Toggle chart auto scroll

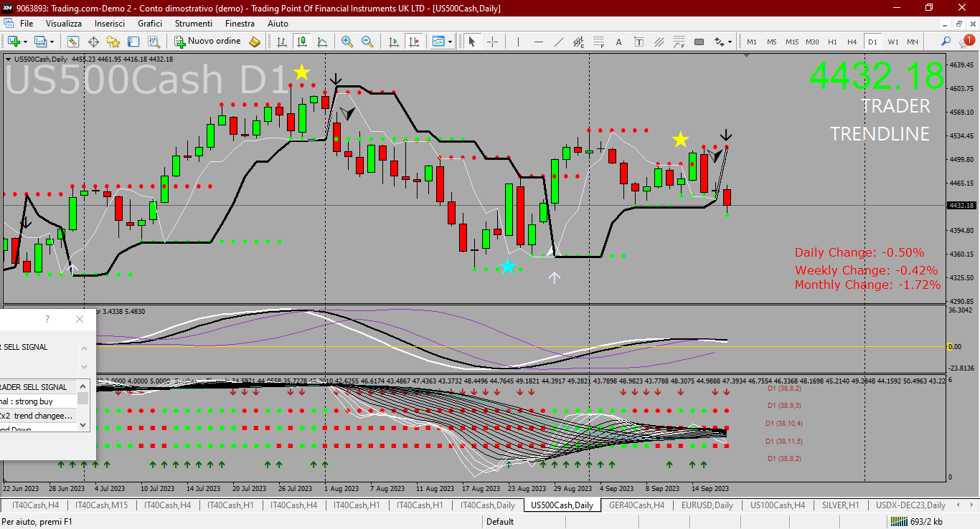point(394,42)
